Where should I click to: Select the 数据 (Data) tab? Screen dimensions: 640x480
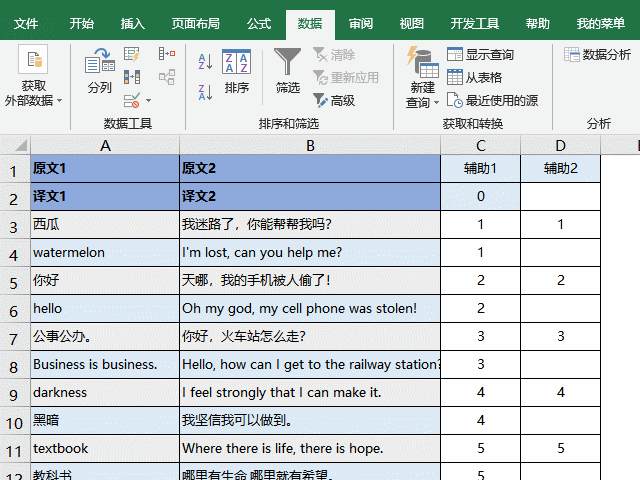(x=310, y=24)
